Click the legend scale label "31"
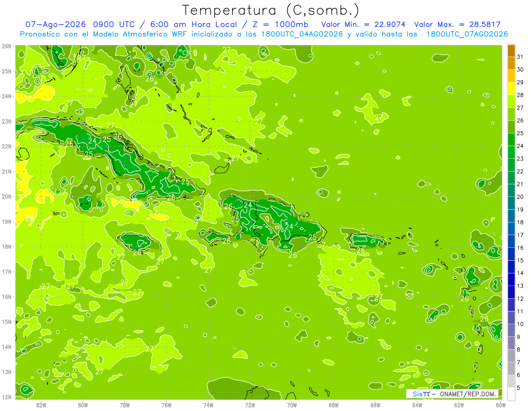532x411 pixels. [520, 57]
